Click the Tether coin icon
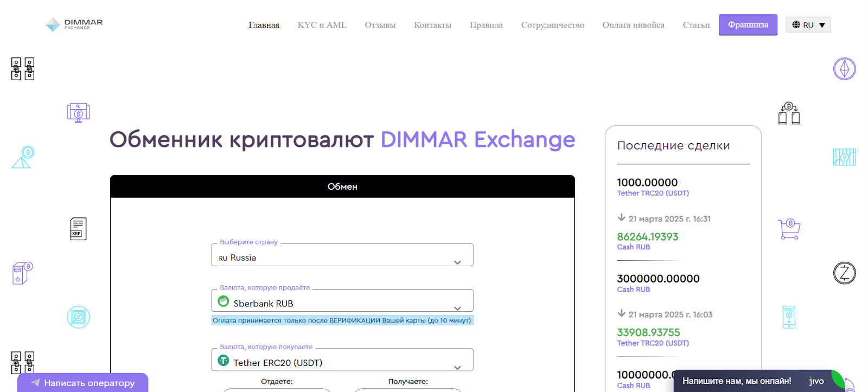Image resolution: width=868 pixels, height=392 pixels. point(223,360)
